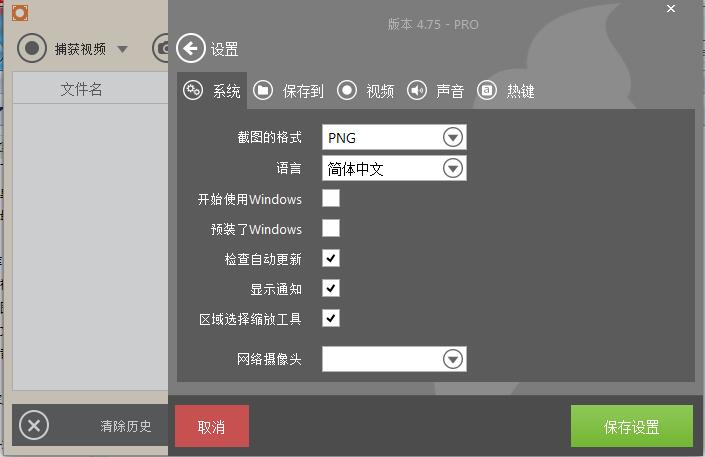Screen dimensions: 705x457
Task: Open the 语言 简体中文 dropdown
Action: 394,168
